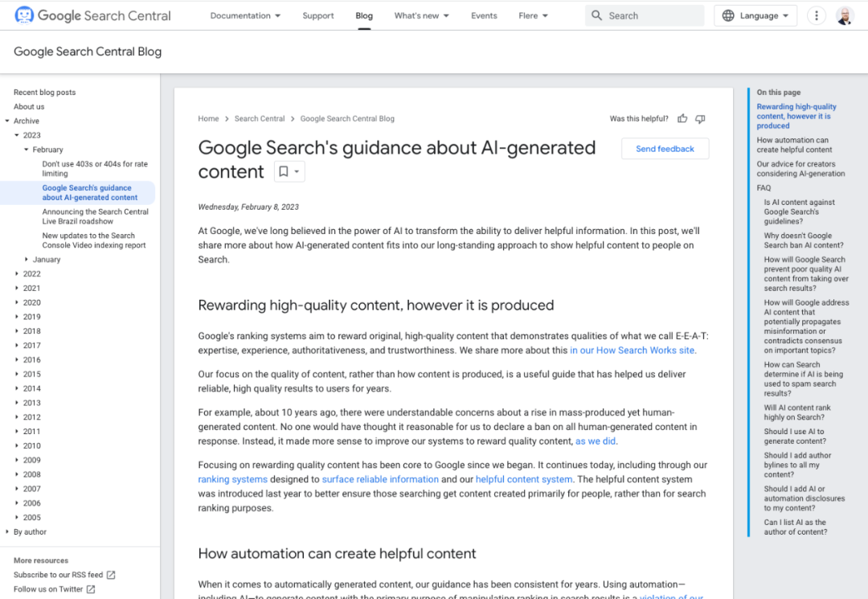The height and width of the screenshot is (599, 868).
Task: Click the thumbs down not helpful icon
Action: [700, 119]
